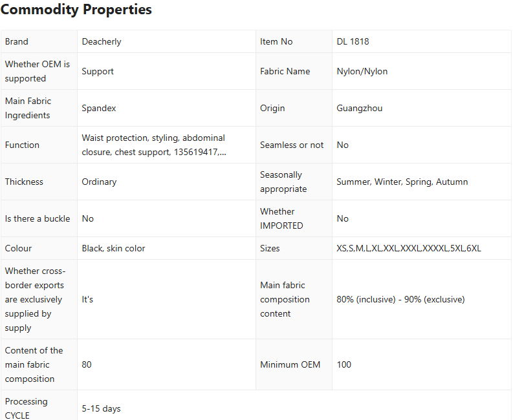Select the Black, skin color value
Screen dimensions: 513x420
coord(113,248)
